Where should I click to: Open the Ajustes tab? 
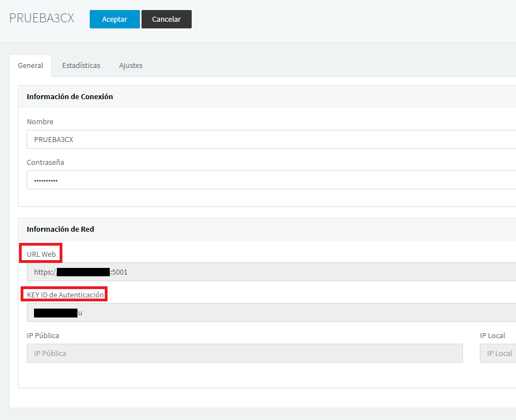coord(130,65)
